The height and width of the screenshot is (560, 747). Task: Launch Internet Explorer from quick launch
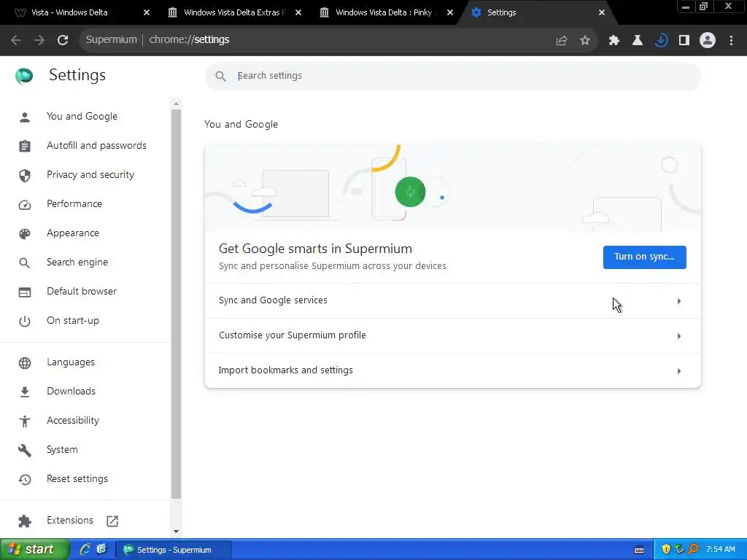(x=85, y=550)
